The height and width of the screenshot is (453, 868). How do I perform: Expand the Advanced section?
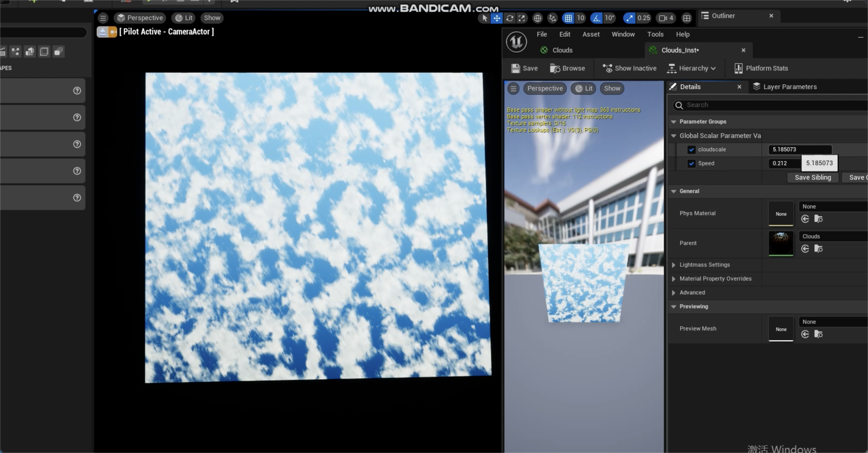click(x=674, y=292)
